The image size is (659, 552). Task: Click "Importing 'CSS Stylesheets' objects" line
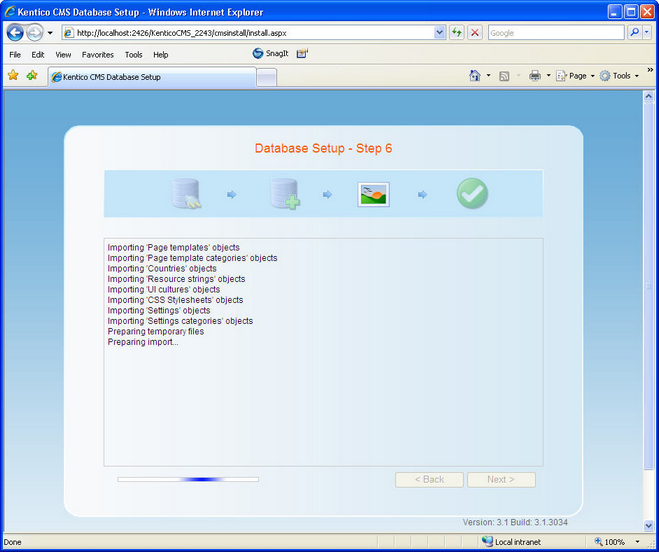[x=175, y=300]
